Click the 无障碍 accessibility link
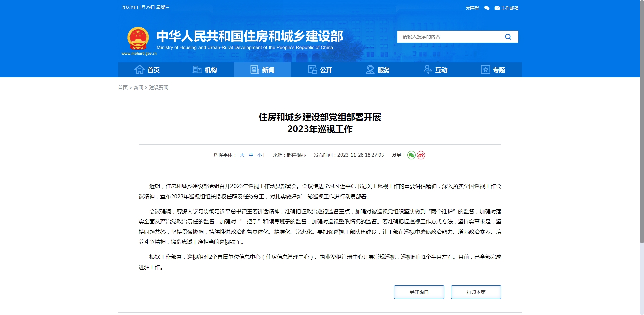The image size is (644, 315). [472, 8]
